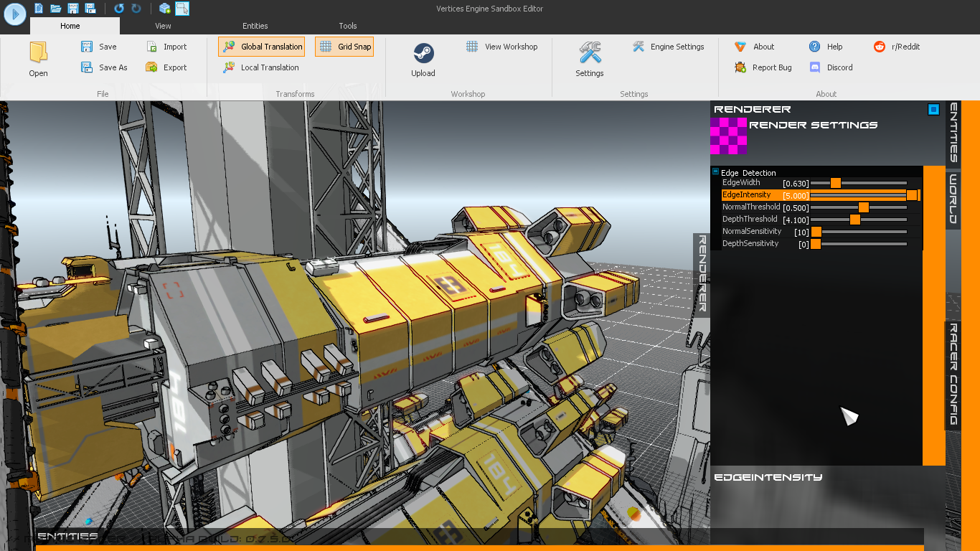Click the DepthThreshold slider handle

pyautogui.click(x=854, y=220)
